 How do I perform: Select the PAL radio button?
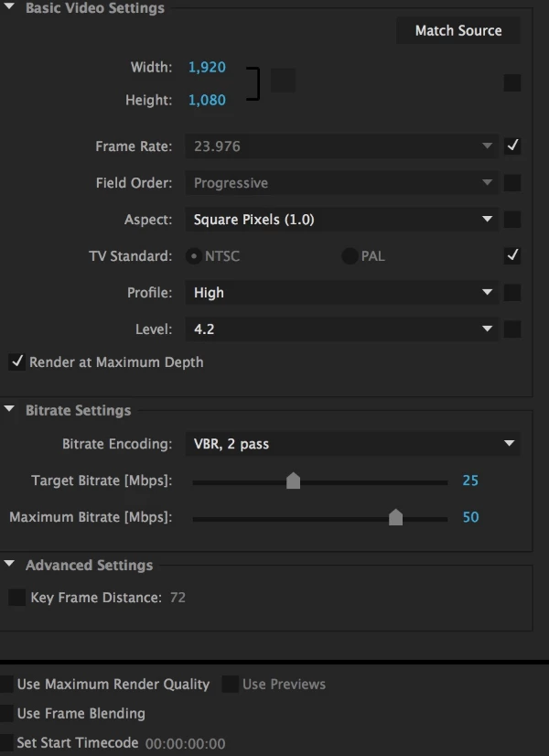pyautogui.click(x=350, y=256)
